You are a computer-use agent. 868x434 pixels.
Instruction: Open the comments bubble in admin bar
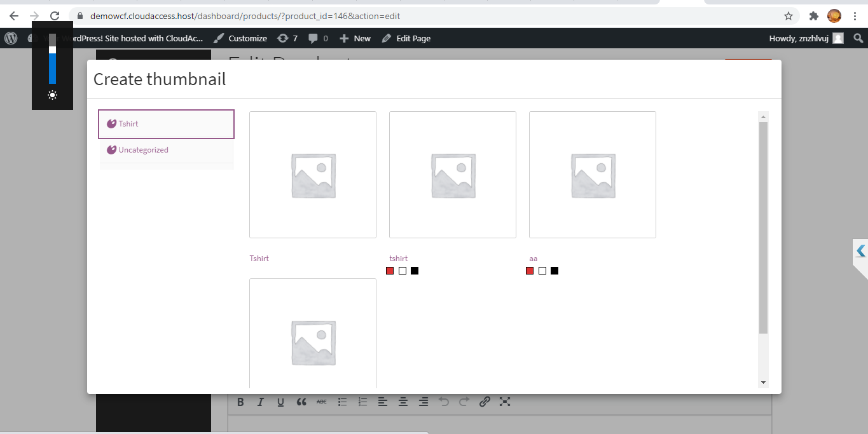319,38
